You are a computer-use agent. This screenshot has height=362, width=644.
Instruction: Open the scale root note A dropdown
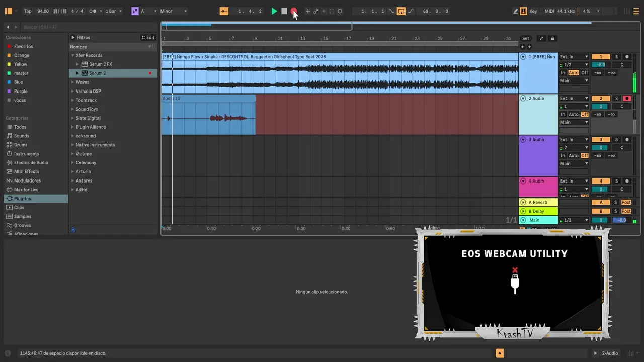click(x=148, y=11)
